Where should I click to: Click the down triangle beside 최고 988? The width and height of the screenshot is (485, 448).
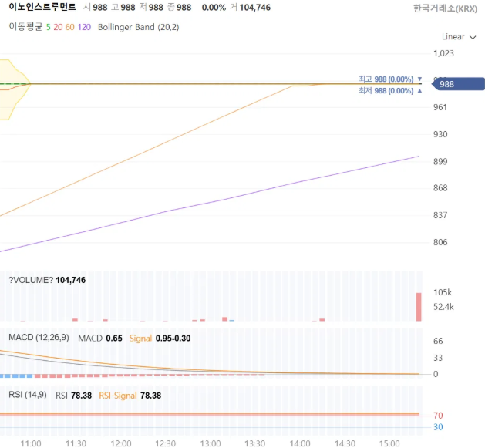(x=419, y=79)
